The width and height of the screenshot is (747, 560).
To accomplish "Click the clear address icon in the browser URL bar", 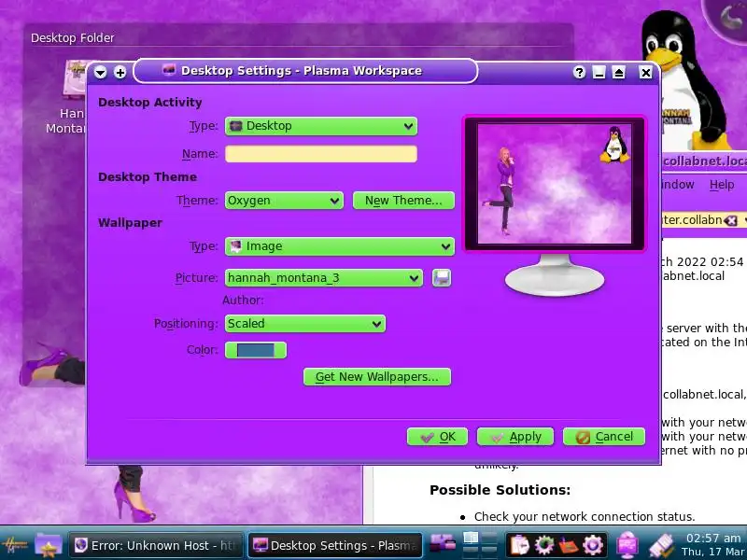I will coord(730,220).
